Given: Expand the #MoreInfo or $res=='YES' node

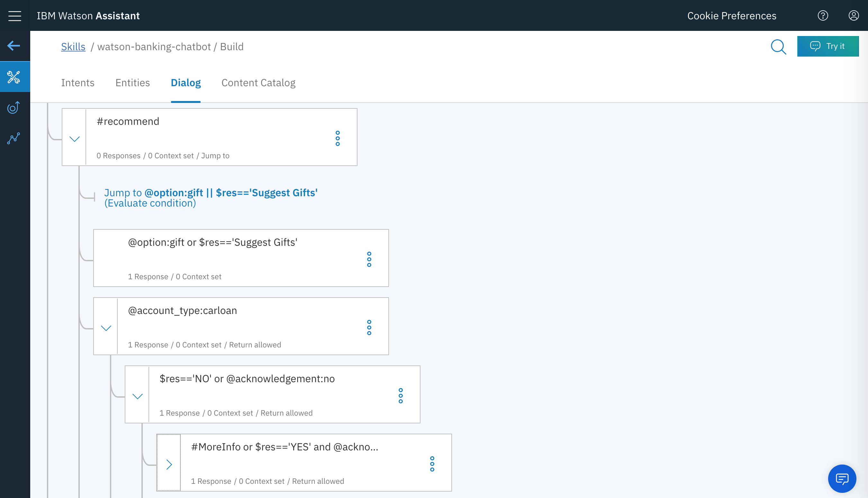Looking at the screenshot, I should [169, 464].
